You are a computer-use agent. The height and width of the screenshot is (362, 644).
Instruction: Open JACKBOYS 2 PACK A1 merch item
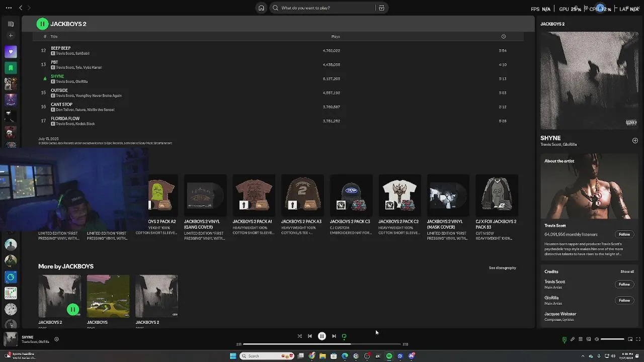254,207
